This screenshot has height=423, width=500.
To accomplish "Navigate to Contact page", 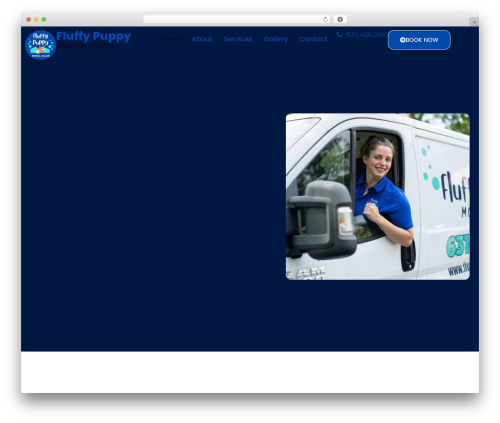I will [x=313, y=39].
